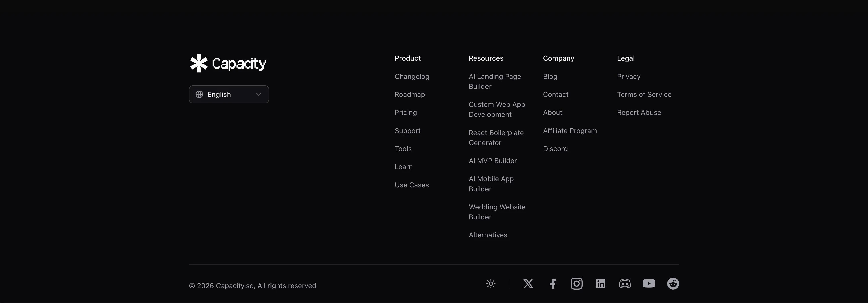Open the Affiliate Program link
The image size is (868, 303).
coord(570,131)
